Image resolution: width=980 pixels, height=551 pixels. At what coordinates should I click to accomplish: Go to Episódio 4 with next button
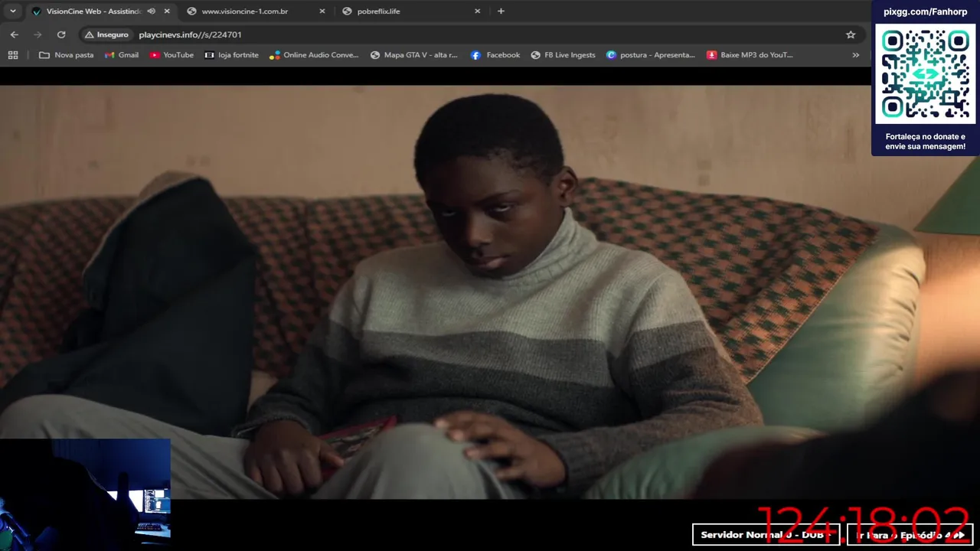pyautogui.click(x=910, y=535)
